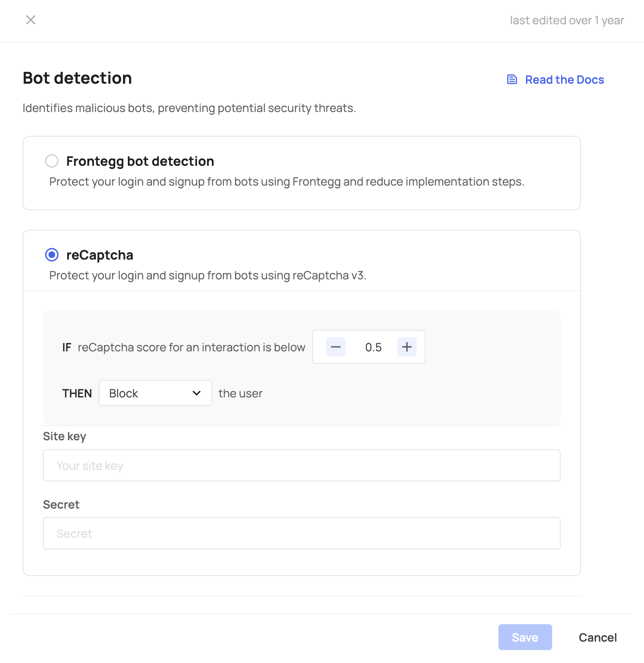
Task: Focus the Site key input field
Action: click(x=301, y=465)
